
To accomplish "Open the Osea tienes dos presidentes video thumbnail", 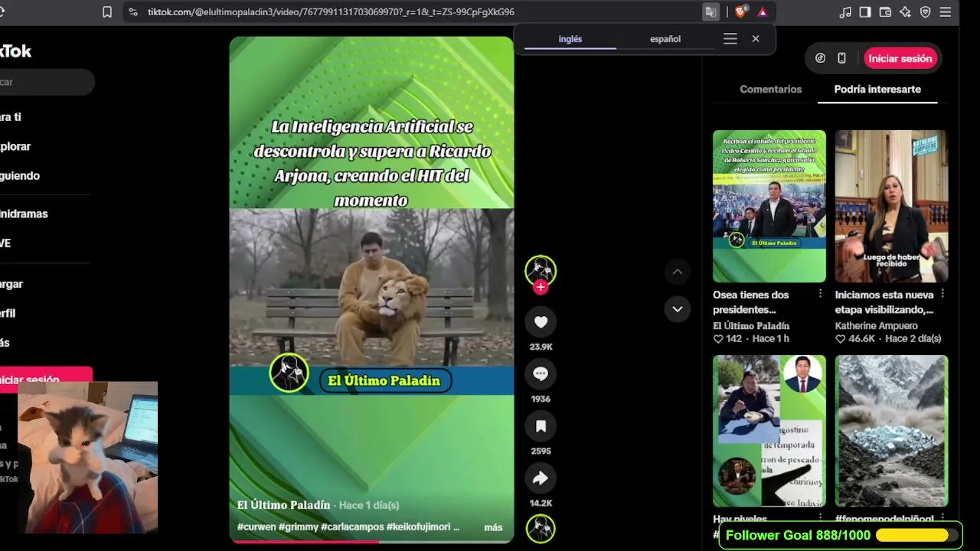I will pyautogui.click(x=769, y=206).
